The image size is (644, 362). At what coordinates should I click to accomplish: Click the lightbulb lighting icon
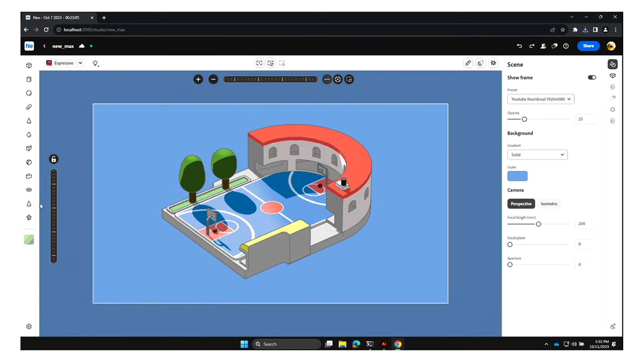(96, 63)
